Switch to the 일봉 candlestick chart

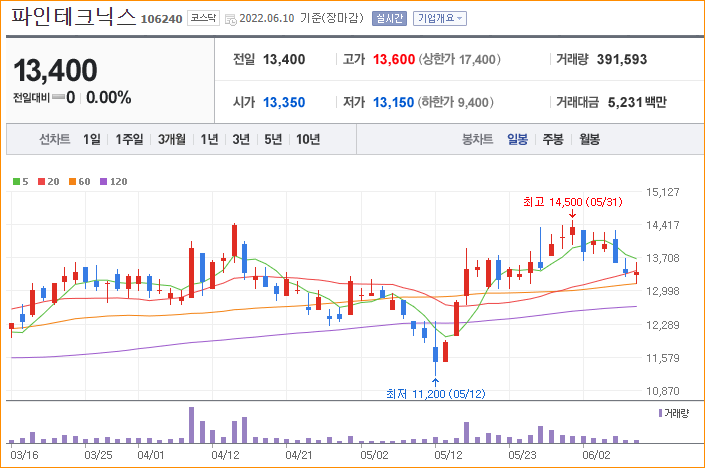(x=518, y=139)
